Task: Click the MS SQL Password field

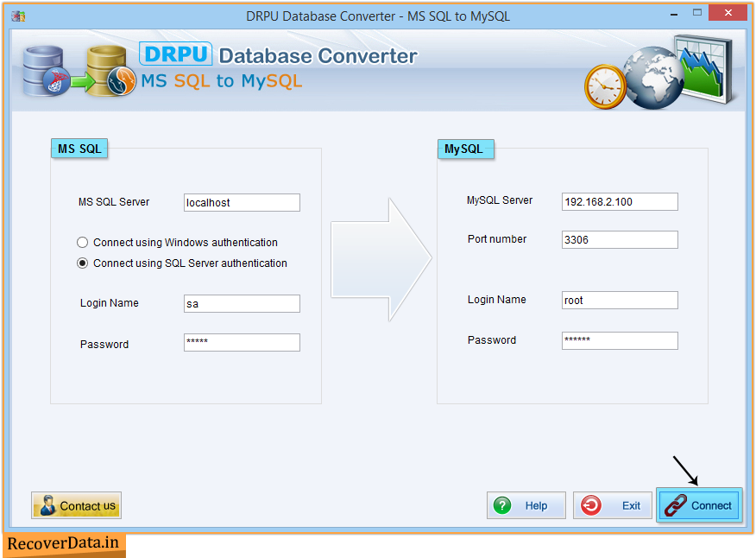Action: (x=242, y=342)
